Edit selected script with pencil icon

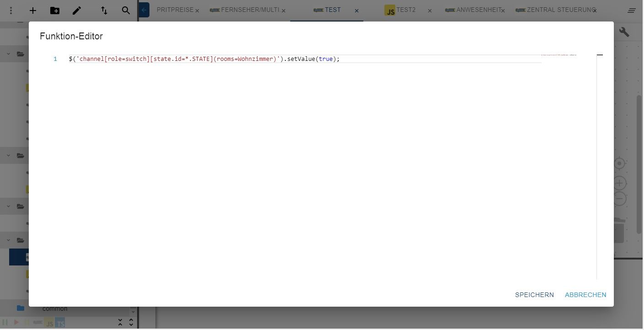pos(77,10)
